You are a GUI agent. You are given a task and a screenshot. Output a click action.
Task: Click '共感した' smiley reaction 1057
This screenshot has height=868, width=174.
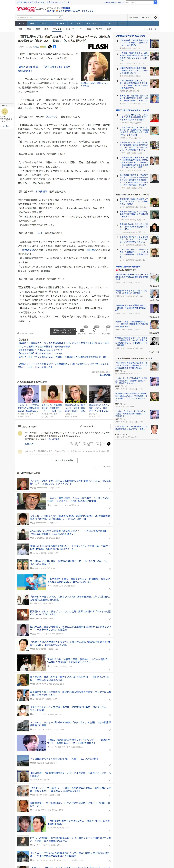click(x=75, y=444)
